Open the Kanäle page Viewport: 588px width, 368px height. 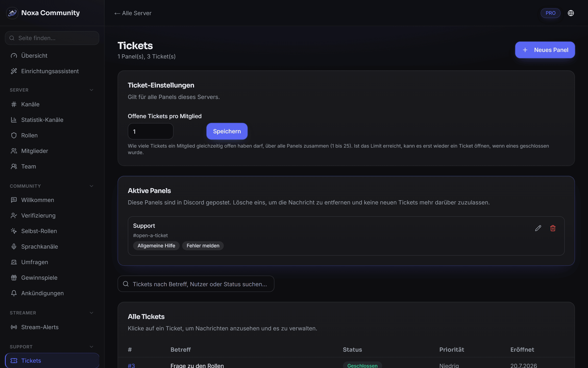(52, 104)
